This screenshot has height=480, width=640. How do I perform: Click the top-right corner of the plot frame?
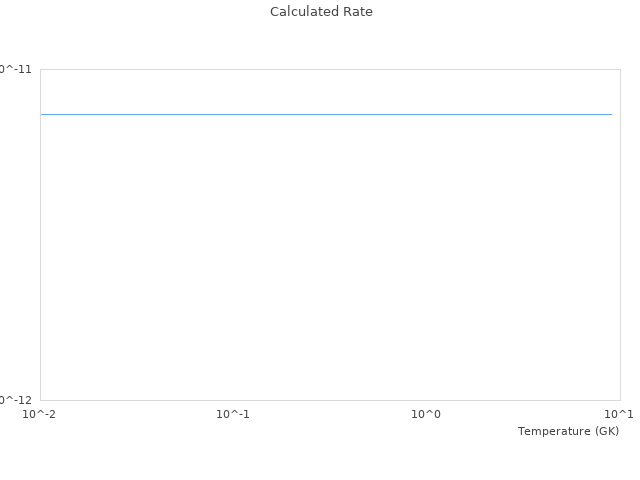pyautogui.click(x=620, y=69)
